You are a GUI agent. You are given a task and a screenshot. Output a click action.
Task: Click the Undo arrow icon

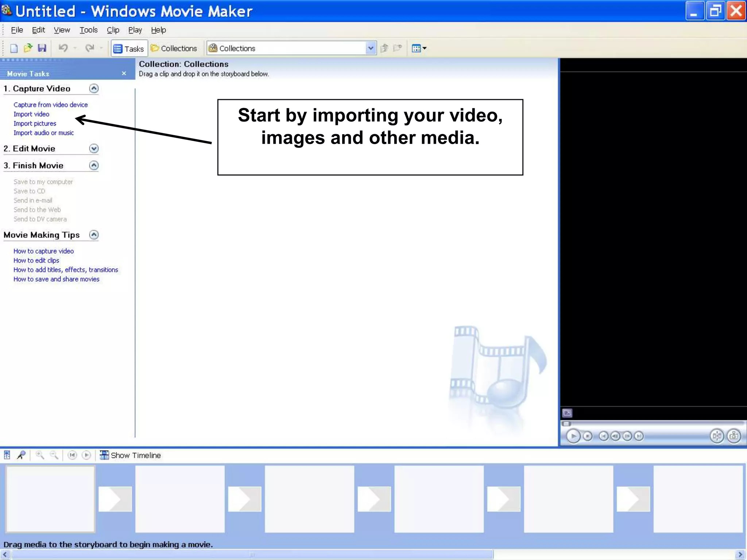[x=63, y=48]
